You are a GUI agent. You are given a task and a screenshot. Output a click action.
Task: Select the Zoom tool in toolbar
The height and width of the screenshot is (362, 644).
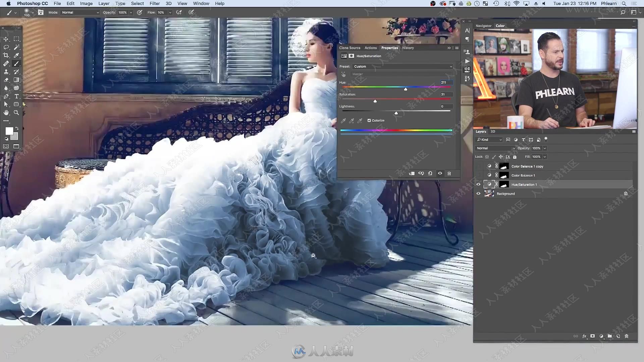click(16, 112)
